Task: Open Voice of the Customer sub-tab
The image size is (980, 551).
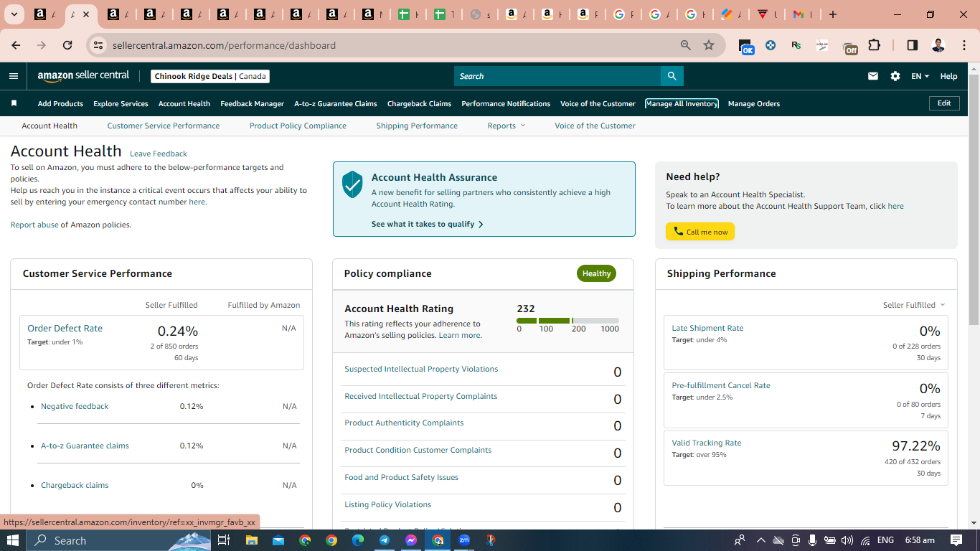Action: (x=595, y=126)
